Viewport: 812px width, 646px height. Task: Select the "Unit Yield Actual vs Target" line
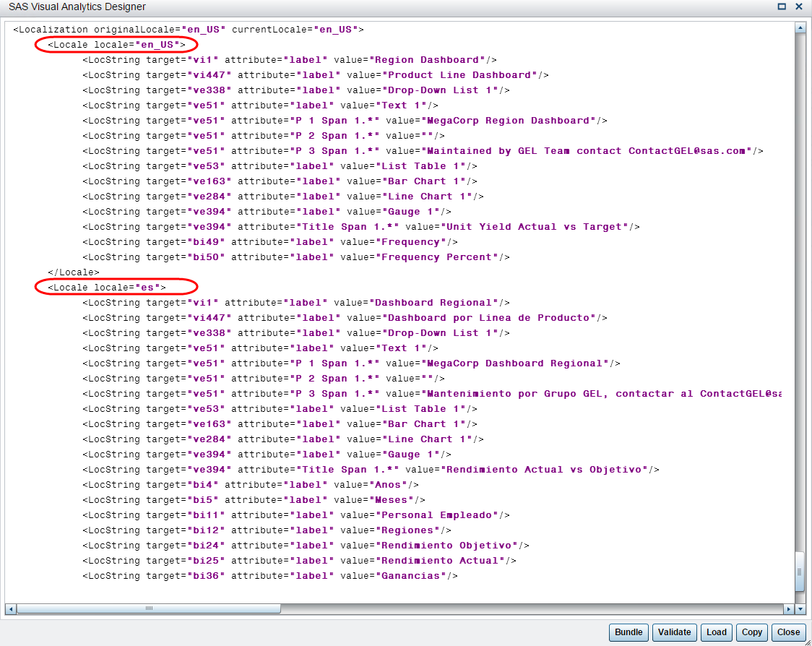361,227
